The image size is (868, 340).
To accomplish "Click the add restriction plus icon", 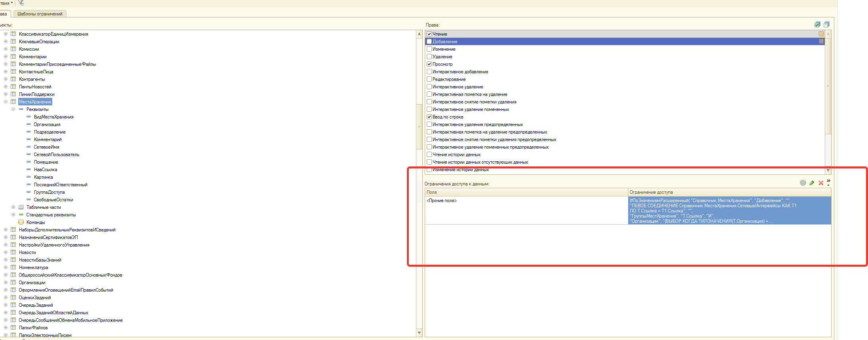I will pos(803,183).
